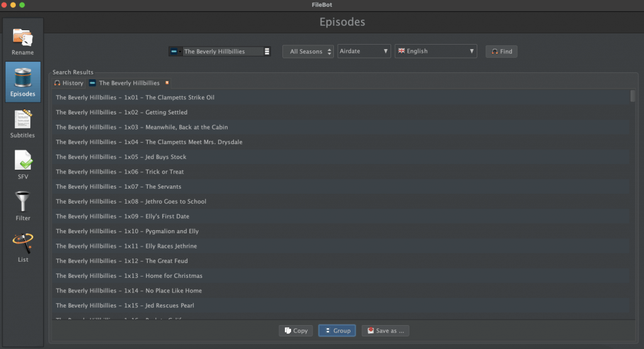Select episode 1x10 Pygmalion and Elly

pyautogui.click(x=340, y=231)
